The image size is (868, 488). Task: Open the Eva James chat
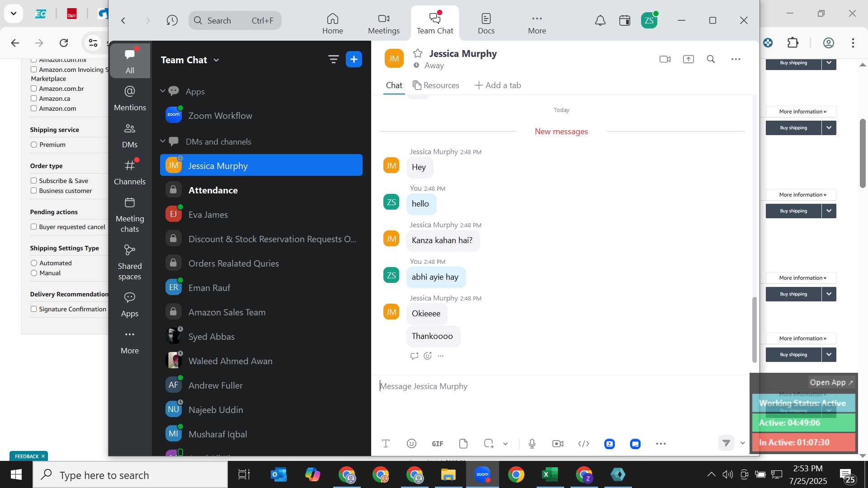click(261, 215)
